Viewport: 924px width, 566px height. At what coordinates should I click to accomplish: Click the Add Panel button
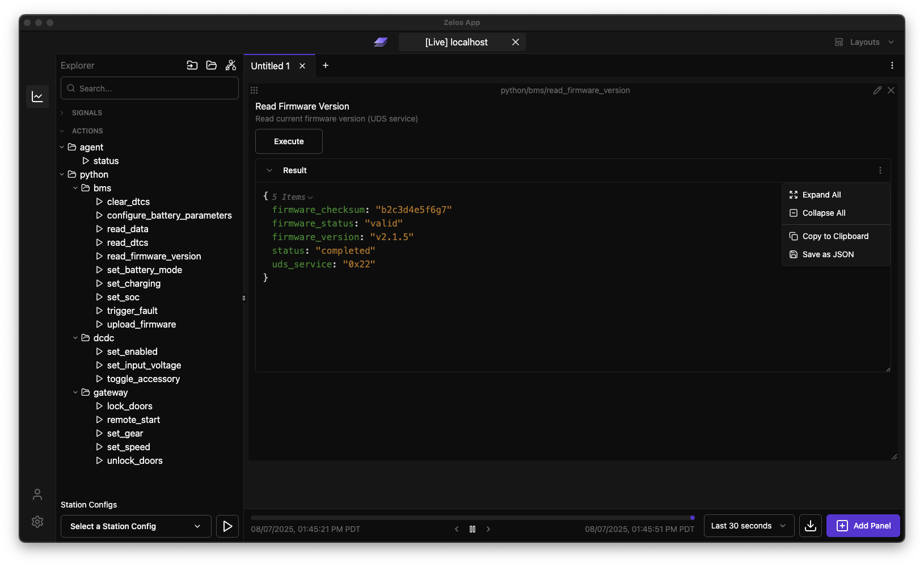click(863, 526)
